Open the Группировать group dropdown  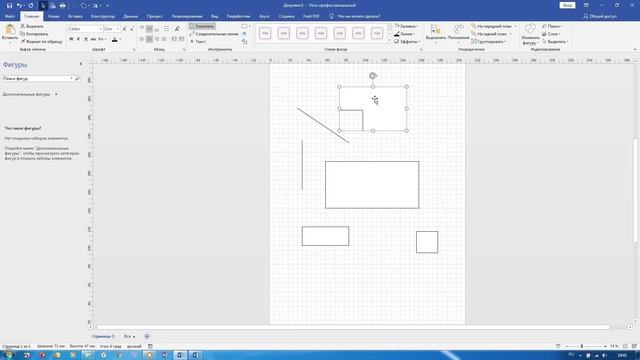tap(489, 42)
